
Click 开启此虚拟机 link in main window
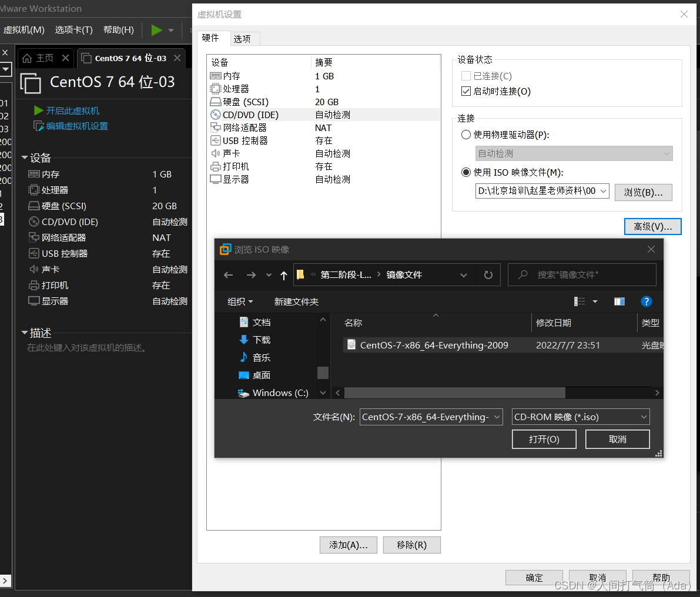click(x=73, y=110)
